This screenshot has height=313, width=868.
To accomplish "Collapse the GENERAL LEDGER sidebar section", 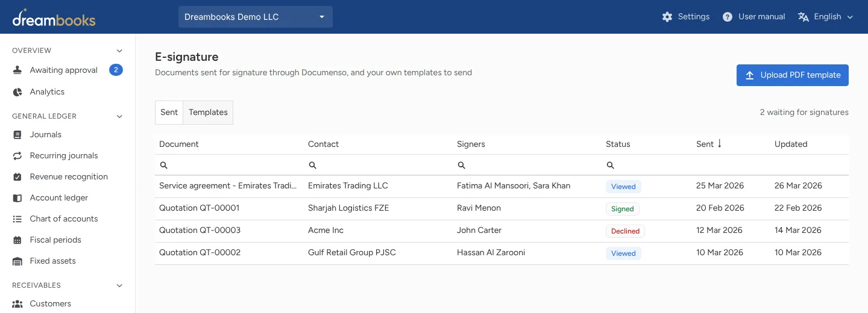I will point(119,116).
